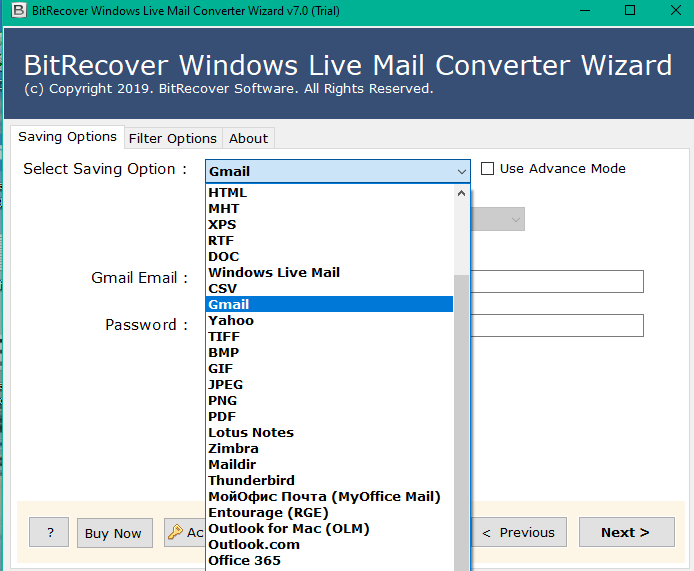
Task: Go back with the Previous button
Action: 518,532
